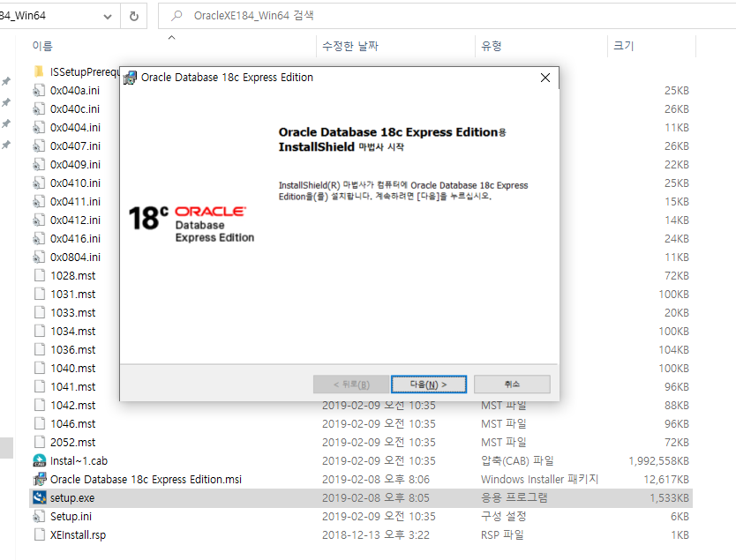The height and width of the screenshot is (560, 736).
Task: Select Instal~1.cab cabinet file icon
Action: coord(40,460)
